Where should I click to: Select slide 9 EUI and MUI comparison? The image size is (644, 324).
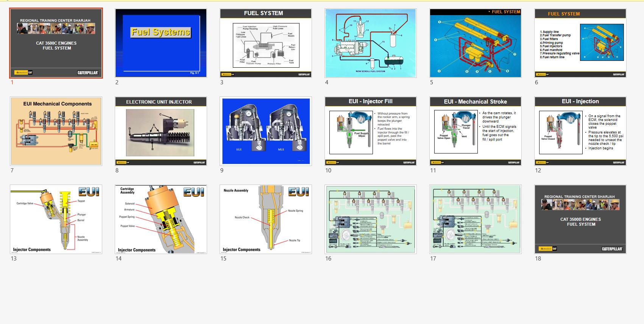(266, 131)
